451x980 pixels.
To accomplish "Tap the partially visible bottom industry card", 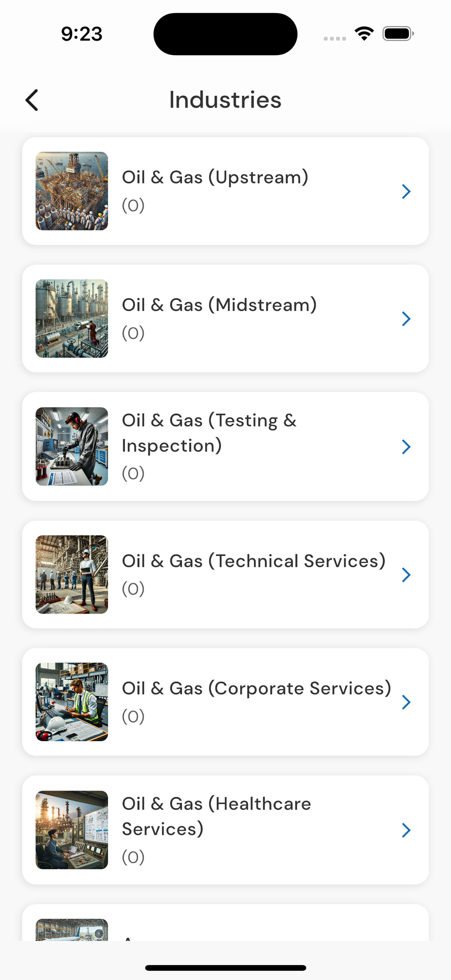I will [x=225, y=923].
